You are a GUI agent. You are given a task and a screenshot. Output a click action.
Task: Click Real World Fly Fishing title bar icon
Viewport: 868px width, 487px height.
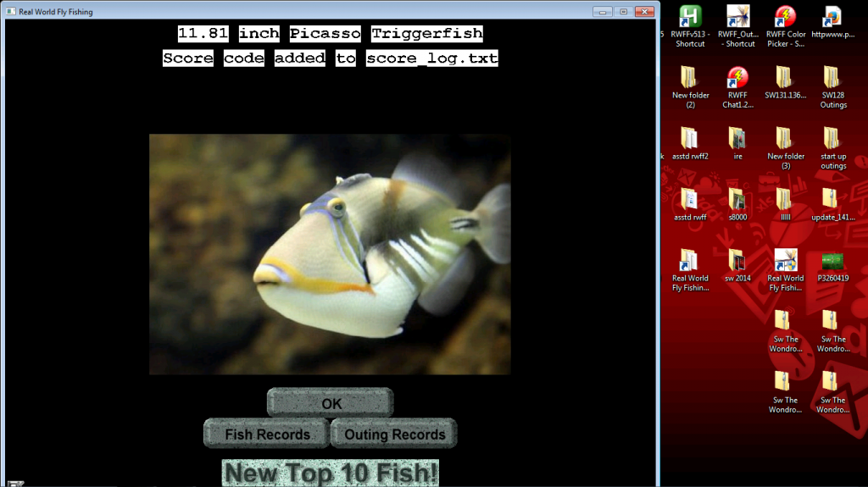[10, 11]
